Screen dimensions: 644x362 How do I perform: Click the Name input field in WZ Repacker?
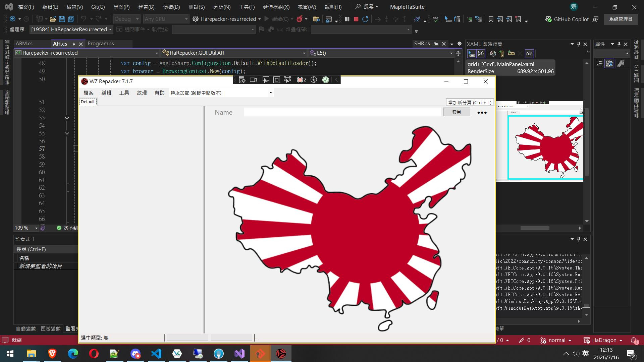(x=342, y=112)
